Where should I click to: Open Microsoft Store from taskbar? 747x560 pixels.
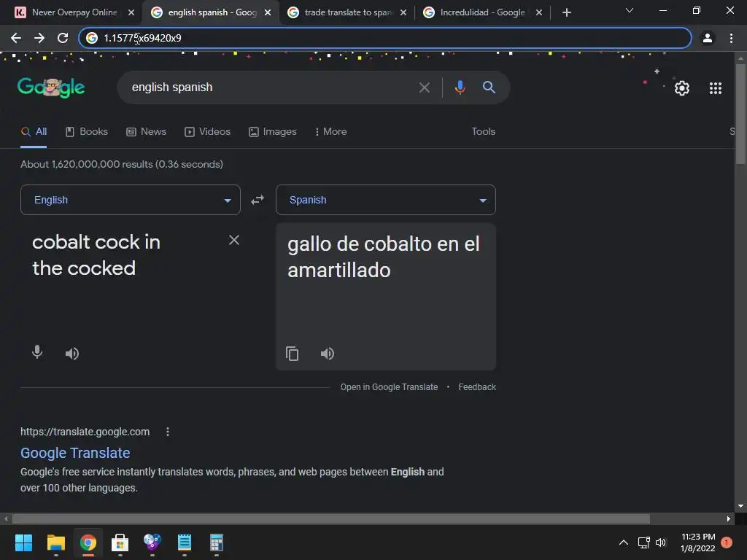click(x=120, y=542)
